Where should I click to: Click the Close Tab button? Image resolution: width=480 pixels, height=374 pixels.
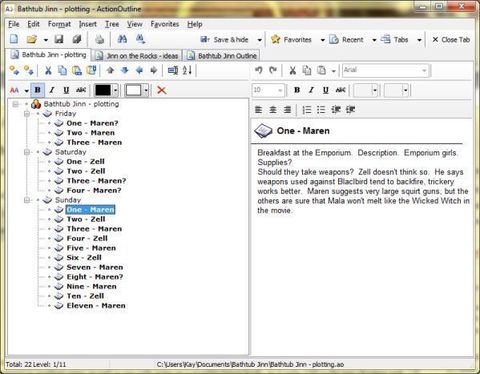coord(451,40)
